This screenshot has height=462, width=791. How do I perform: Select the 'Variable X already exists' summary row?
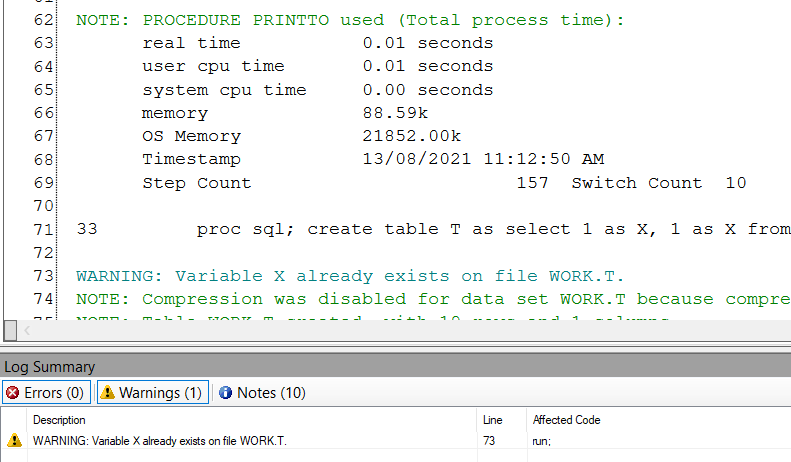point(160,440)
